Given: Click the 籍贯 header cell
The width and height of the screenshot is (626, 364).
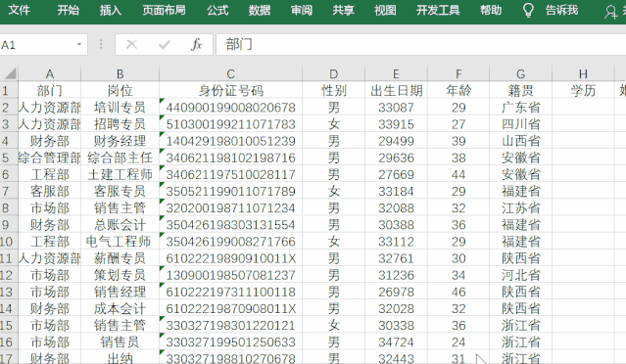Looking at the screenshot, I should pos(520,90).
